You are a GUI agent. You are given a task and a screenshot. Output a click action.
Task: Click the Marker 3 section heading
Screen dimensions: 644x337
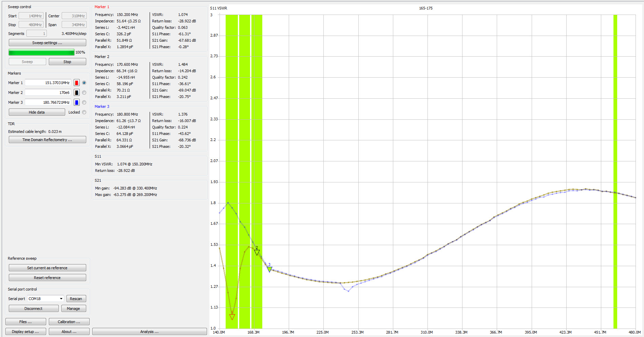[102, 106]
